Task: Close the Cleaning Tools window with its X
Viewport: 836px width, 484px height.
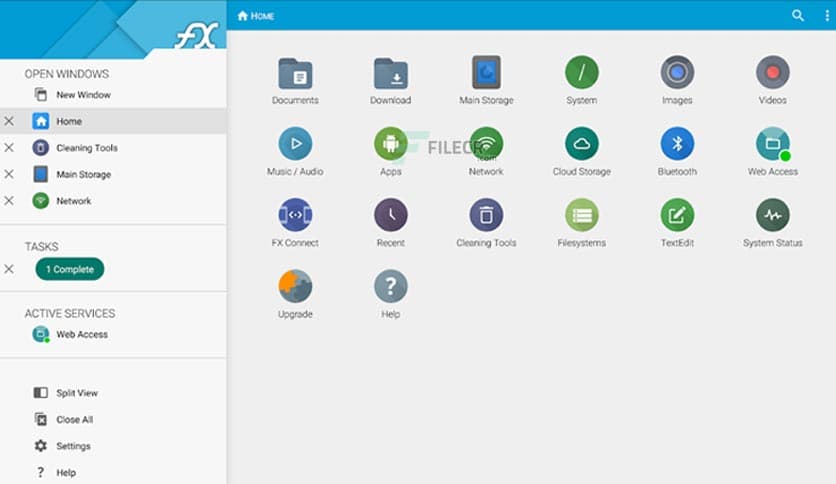Action: (9, 148)
